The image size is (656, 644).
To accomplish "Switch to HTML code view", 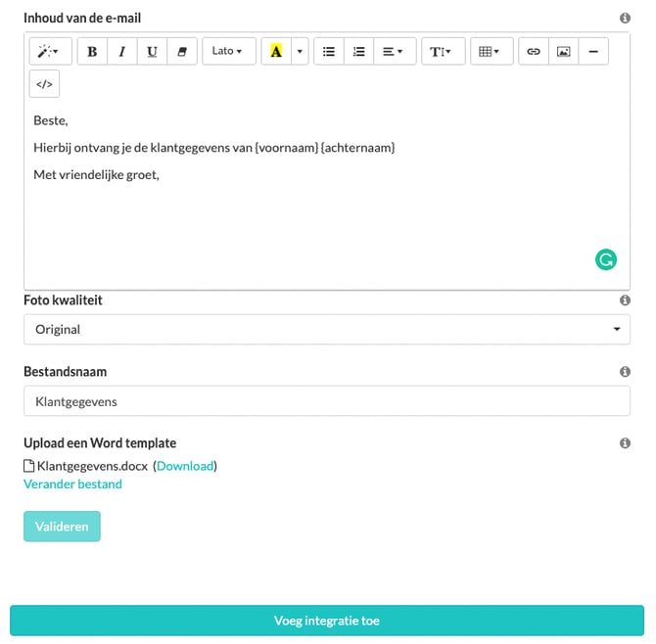I will click(x=44, y=84).
